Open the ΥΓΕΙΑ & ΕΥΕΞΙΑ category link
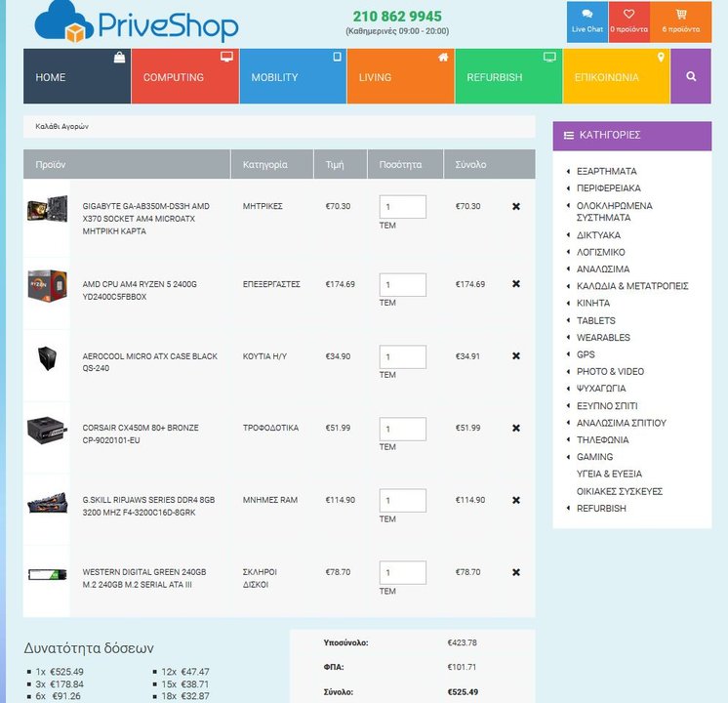This screenshot has width=728, height=703. [609, 474]
